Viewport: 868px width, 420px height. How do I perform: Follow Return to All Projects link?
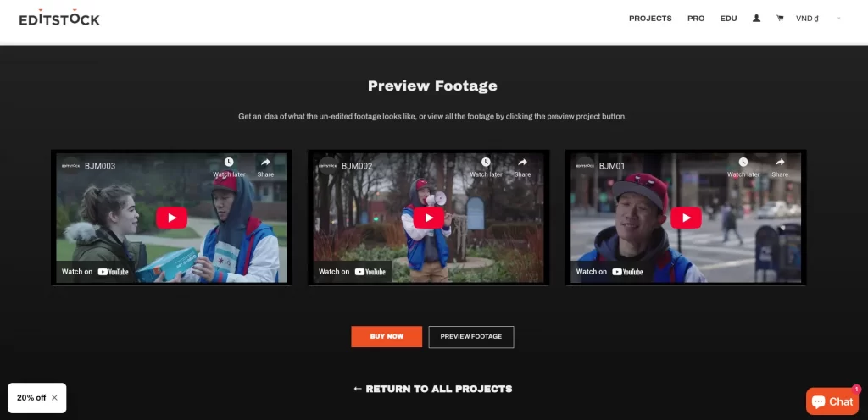[x=433, y=389]
